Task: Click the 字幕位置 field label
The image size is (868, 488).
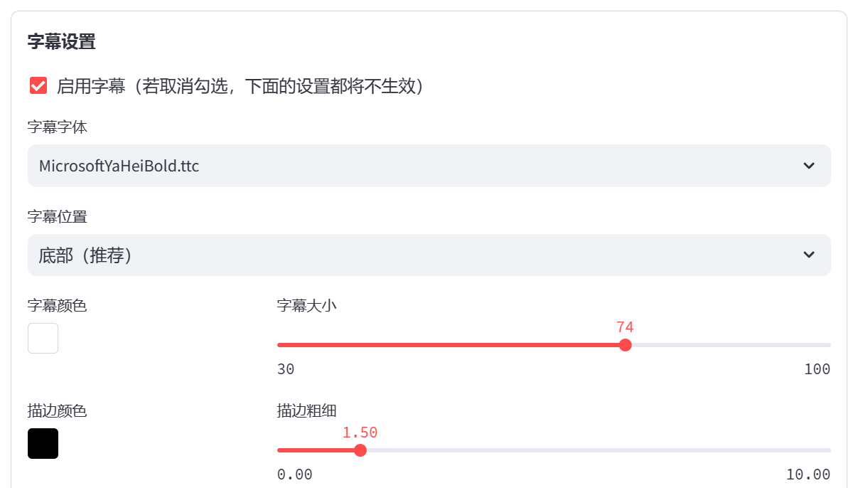Action: [x=58, y=216]
